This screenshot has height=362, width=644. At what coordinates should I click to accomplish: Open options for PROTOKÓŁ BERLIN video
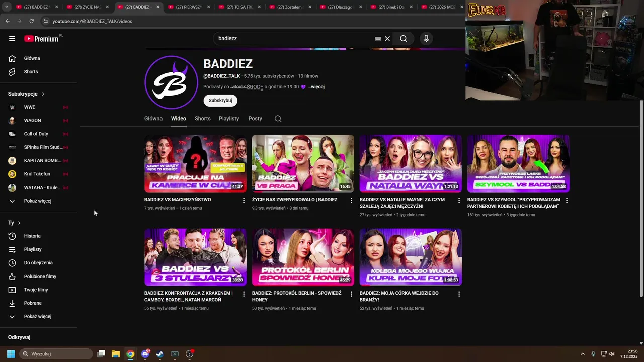tap(351, 294)
